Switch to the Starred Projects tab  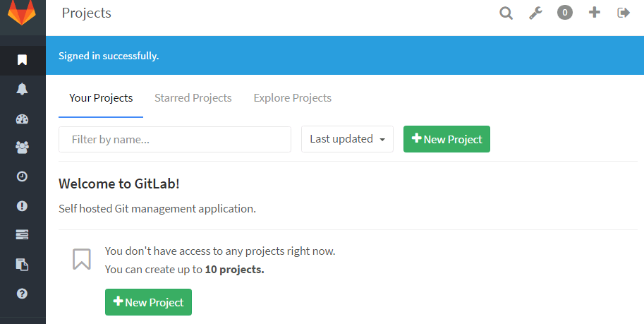click(193, 98)
